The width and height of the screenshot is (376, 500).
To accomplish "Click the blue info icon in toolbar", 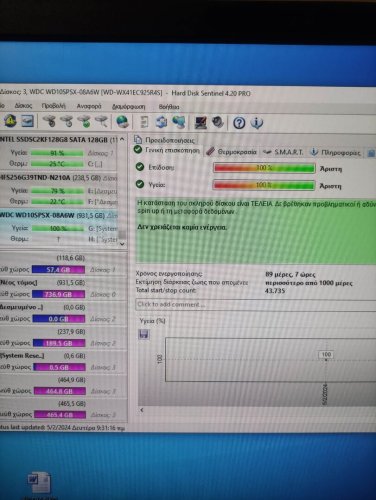I will click(x=256, y=123).
